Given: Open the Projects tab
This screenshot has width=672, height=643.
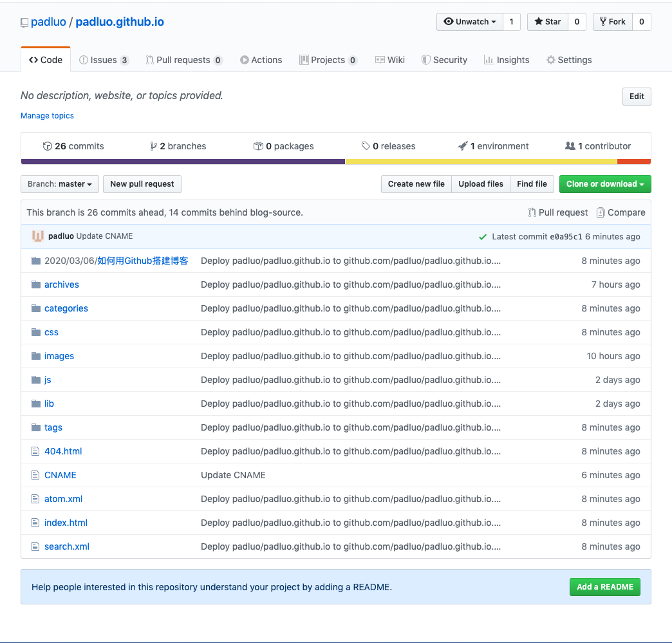Looking at the screenshot, I should (x=328, y=60).
